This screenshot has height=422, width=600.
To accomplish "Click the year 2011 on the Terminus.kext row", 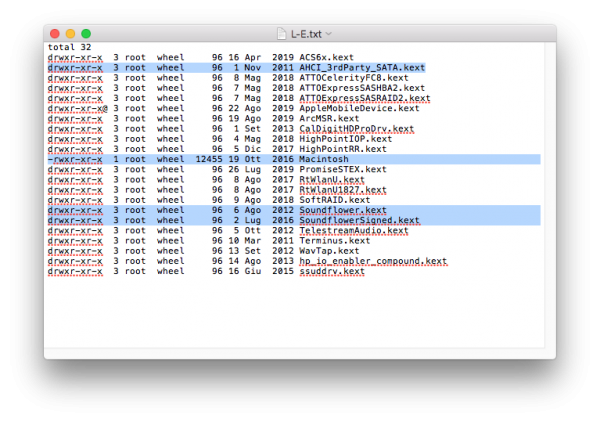I will (283, 241).
